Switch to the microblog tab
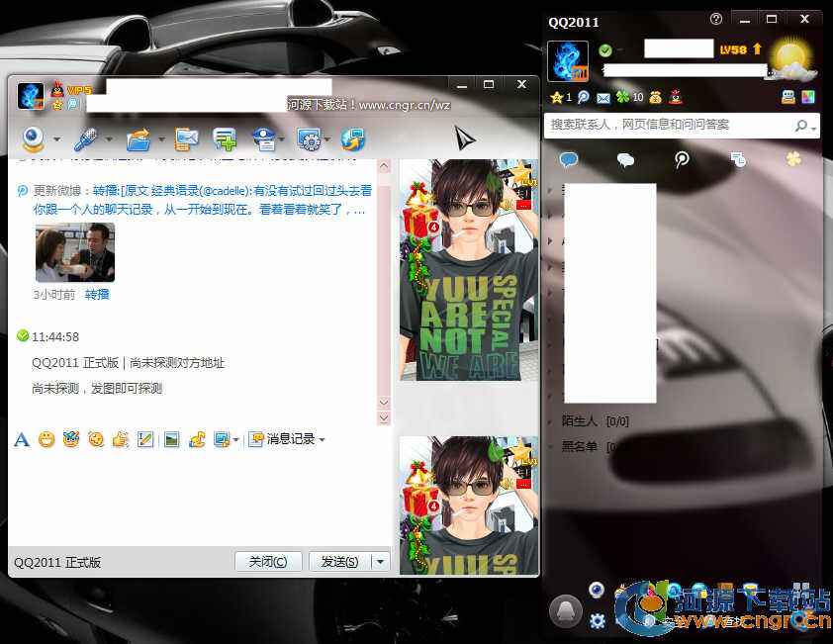The image size is (833, 644). [682, 159]
